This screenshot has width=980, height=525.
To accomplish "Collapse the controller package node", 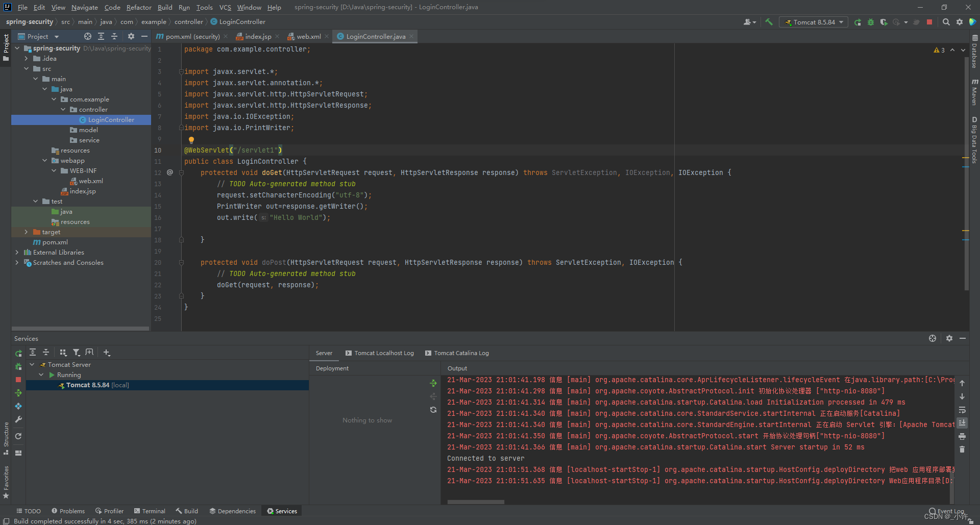I will pos(63,110).
